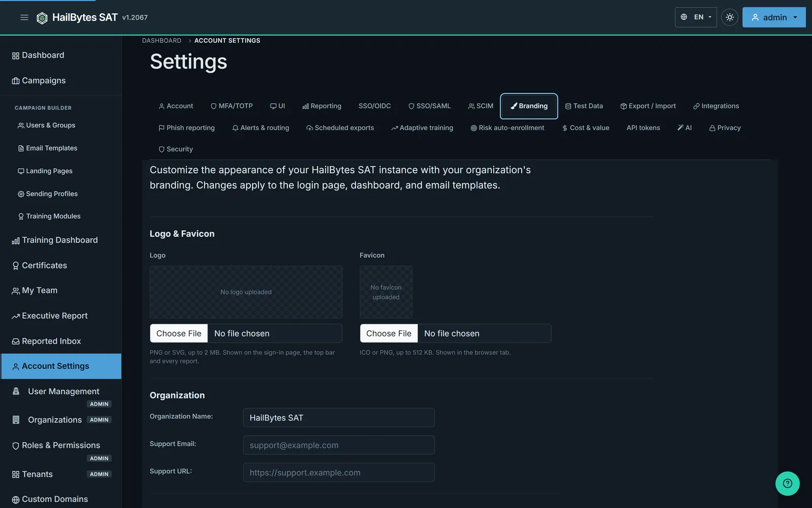812x508 pixels.
Task: Open Landing Pages in sidebar
Action: 61,171
